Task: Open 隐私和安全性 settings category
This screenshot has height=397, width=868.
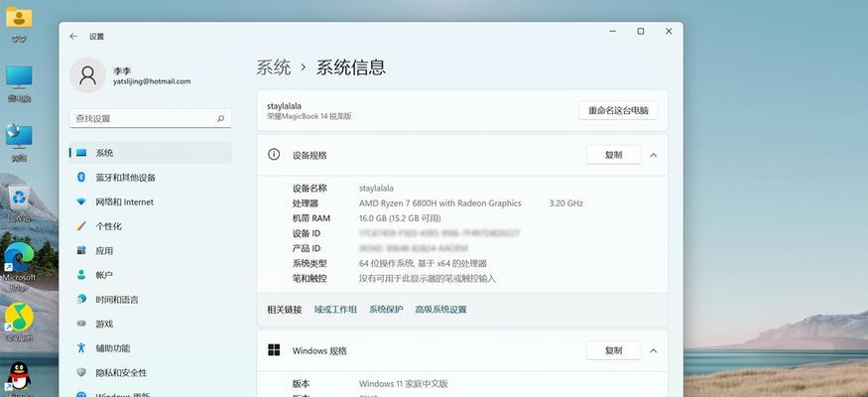Action: coord(151,372)
